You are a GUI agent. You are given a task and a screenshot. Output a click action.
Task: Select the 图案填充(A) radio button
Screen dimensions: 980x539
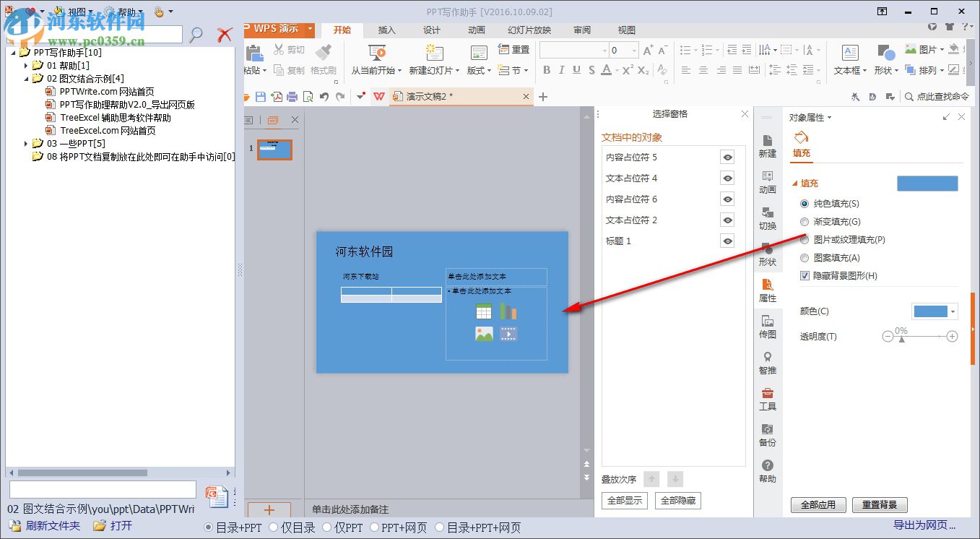[x=805, y=258]
